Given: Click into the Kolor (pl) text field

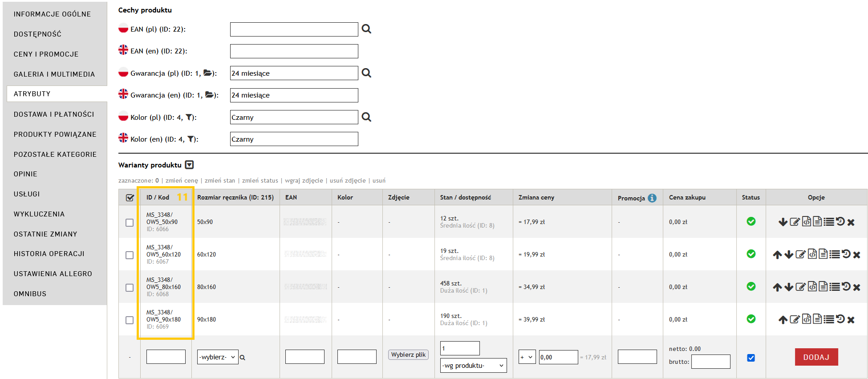Looking at the screenshot, I should click(294, 117).
